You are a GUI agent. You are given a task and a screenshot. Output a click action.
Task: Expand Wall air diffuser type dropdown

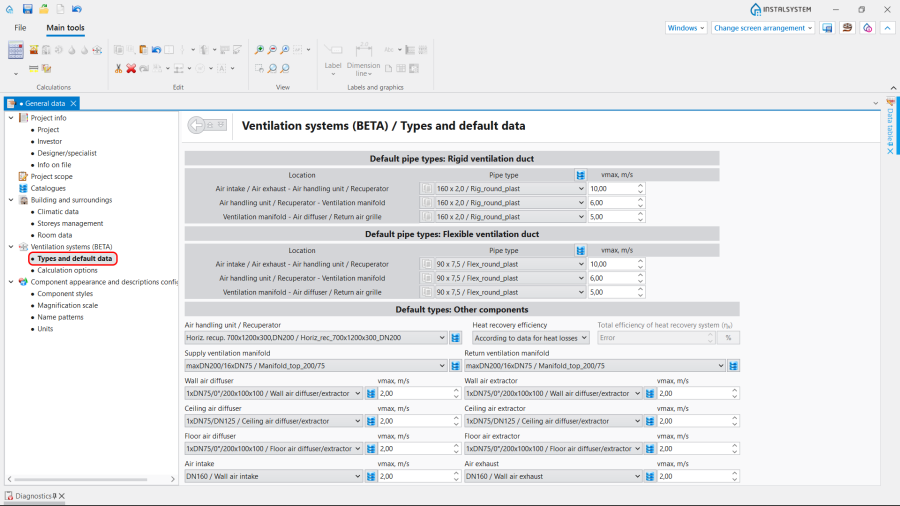coord(358,394)
